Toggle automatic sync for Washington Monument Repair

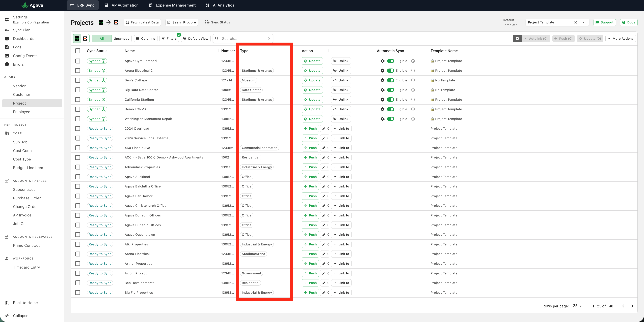(390, 119)
